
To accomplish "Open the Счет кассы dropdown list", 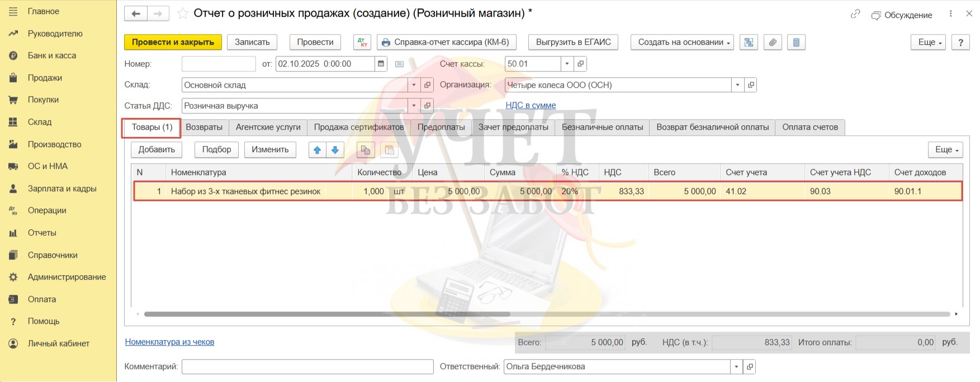I will [x=567, y=64].
